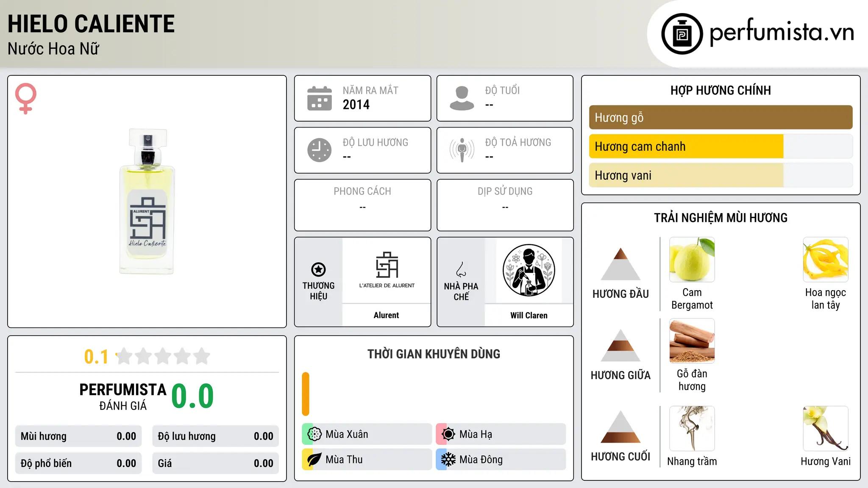The width and height of the screenshot is (868, 488).
Task: Click the nose icon above Nhà pha chế
Action: [461, 269]
